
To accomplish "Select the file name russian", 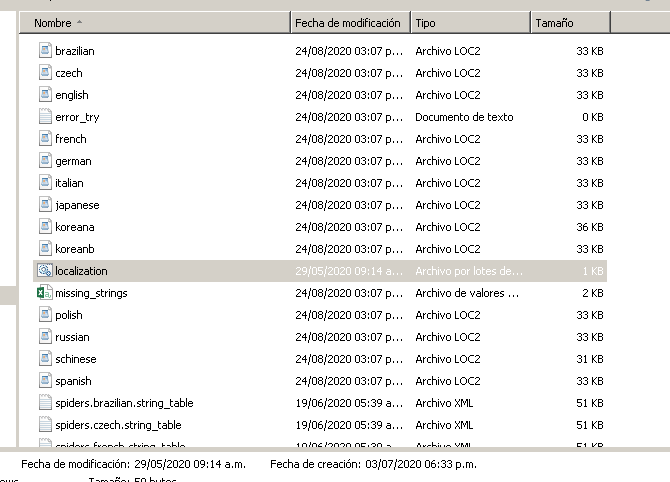I will coord(72,337).
